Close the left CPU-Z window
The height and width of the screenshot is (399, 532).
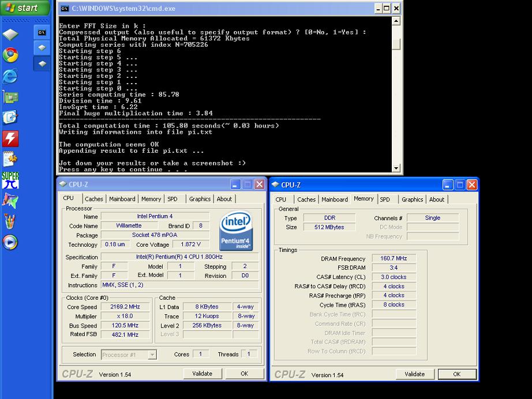[260, 185]
